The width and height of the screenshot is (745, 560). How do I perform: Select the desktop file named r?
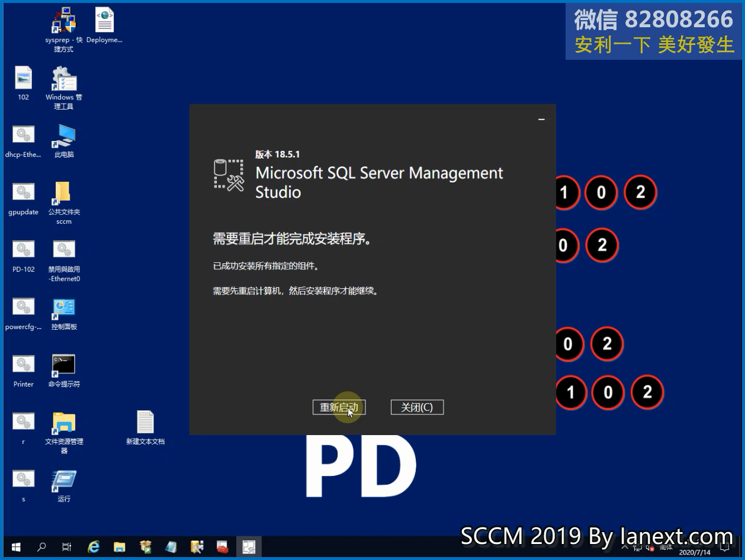tap(24, 428)
